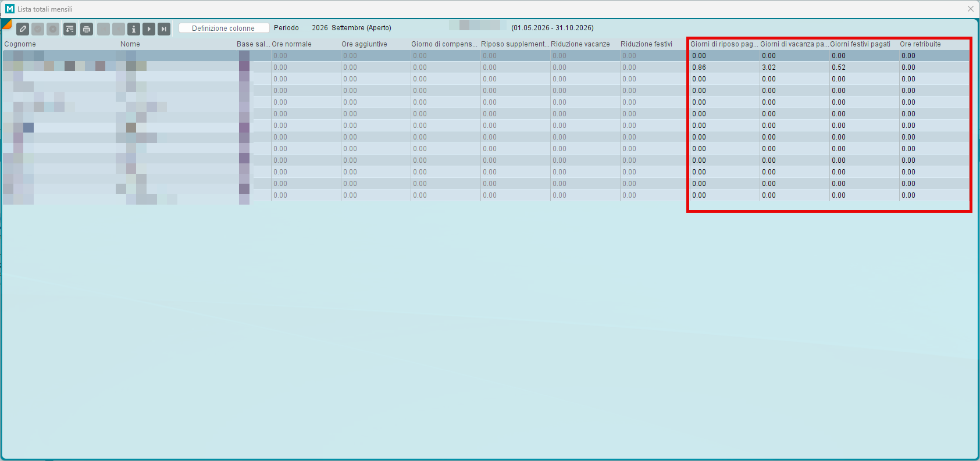Sort by Cognome column header
This screenshot has height=461, width=980.
20,44
